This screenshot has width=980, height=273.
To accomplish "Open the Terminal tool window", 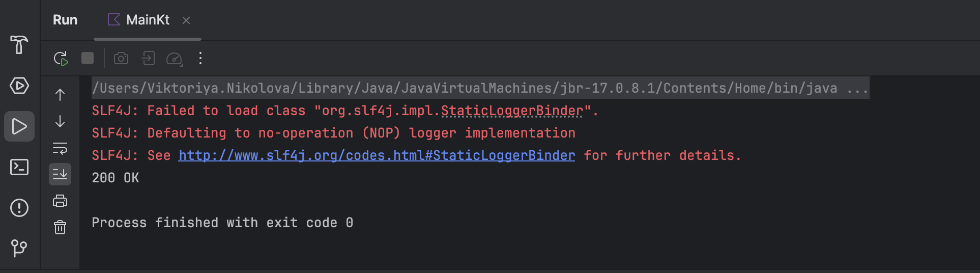I will coord(19,167).
